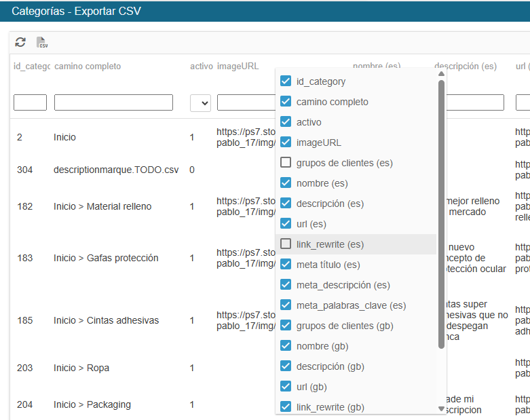The width and height of the screenshot is (530, 420).
Task: Uncheck the id_category column checkbox
Action: [x=286, y=81]
